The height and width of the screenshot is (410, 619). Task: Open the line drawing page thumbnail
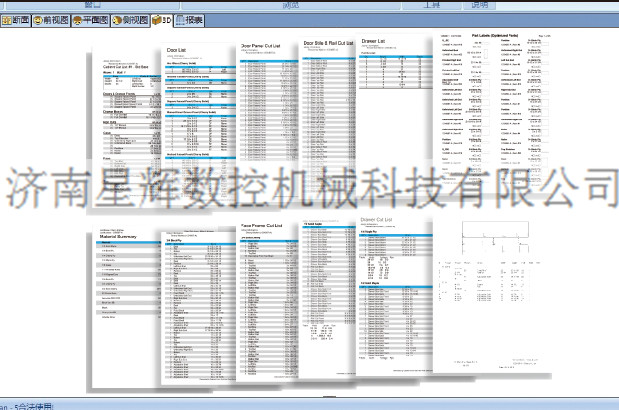[492, 294]
